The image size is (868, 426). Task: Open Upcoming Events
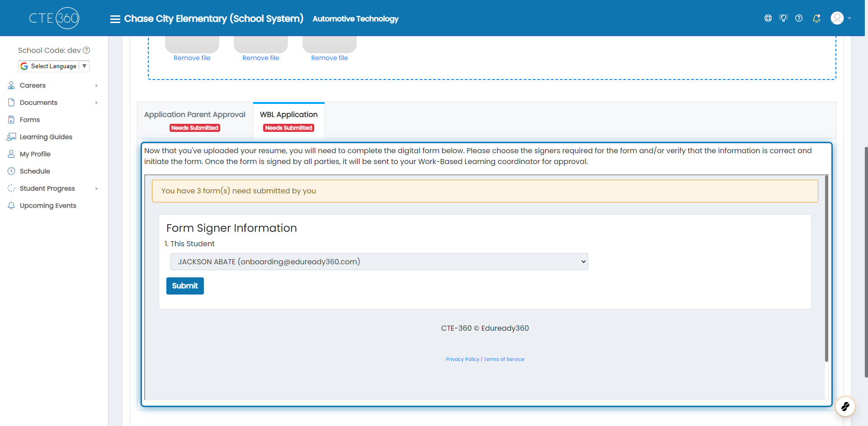tap(48, 206)
